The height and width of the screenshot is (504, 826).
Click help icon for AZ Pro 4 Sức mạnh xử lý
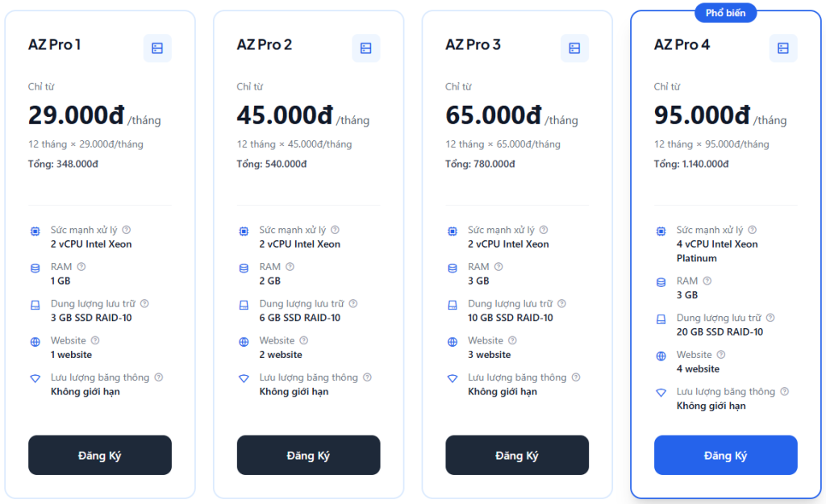pos(752,230)
